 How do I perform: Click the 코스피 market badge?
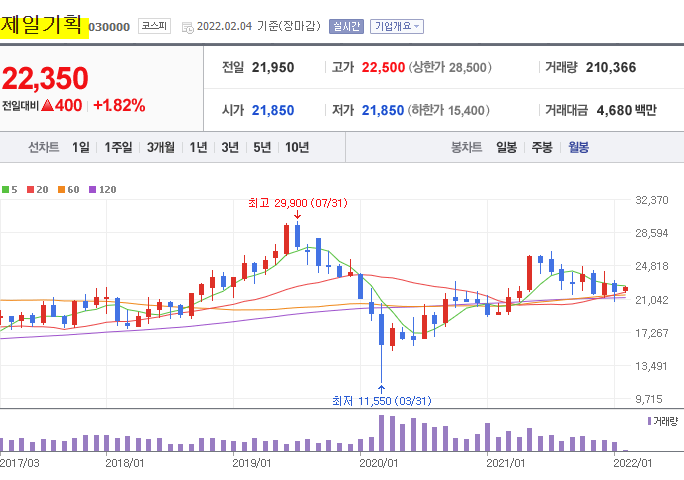point(154,26)
